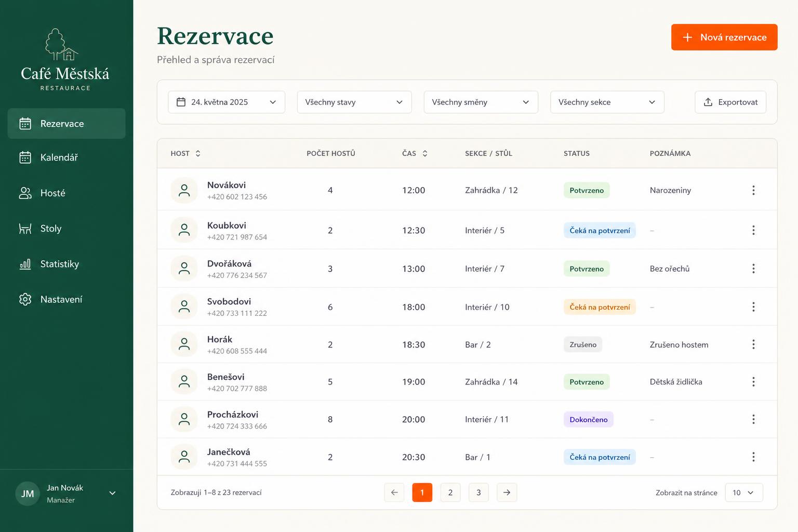
Task: Go to page 1
Action: pyautogui.click(x=422, y=493)
